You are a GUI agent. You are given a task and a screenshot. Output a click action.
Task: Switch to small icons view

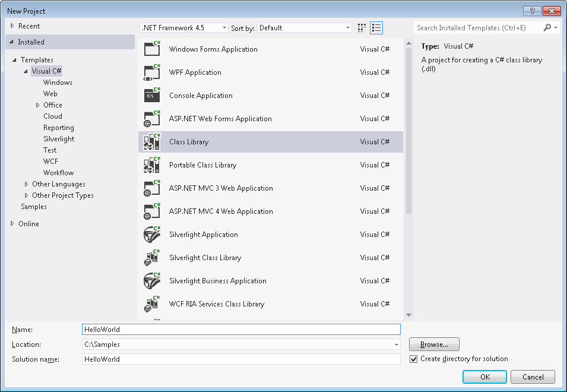tap(362, 28)
